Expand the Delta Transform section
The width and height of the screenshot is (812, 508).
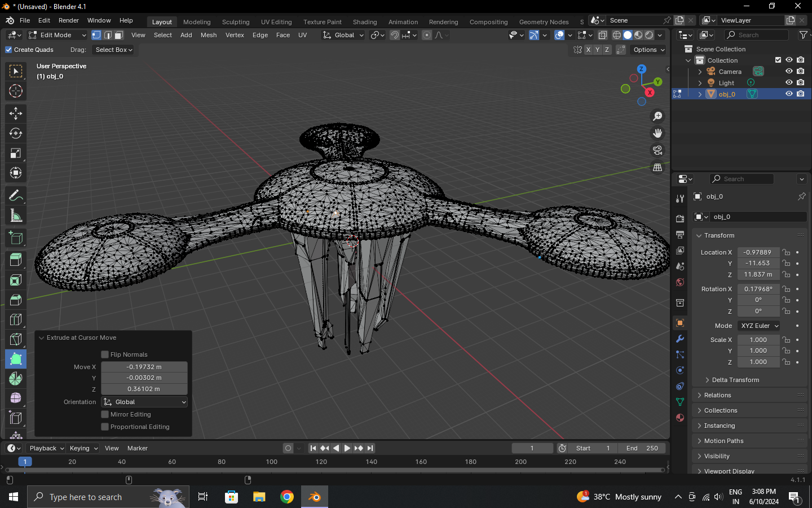coord(735,380)
